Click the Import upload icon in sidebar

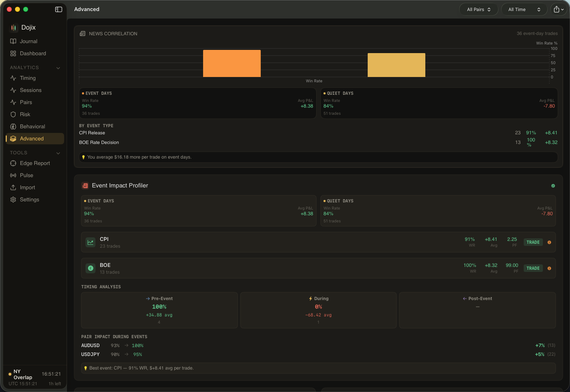[13, 187]
